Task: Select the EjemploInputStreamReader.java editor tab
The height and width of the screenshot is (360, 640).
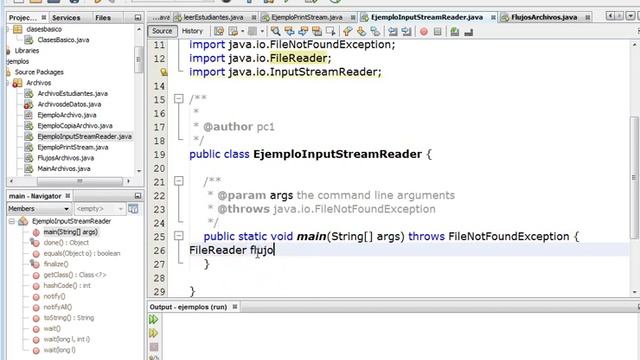Action: (x=427, y=17)
